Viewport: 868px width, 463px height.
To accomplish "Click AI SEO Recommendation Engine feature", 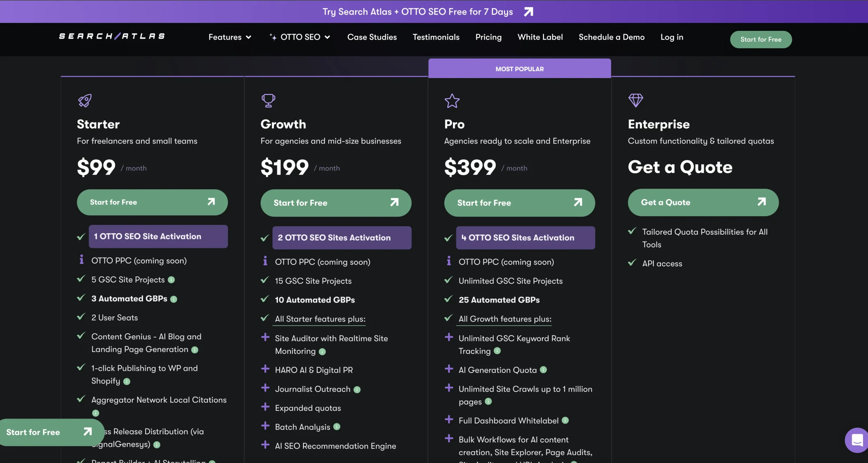I will tap(335, 446).
